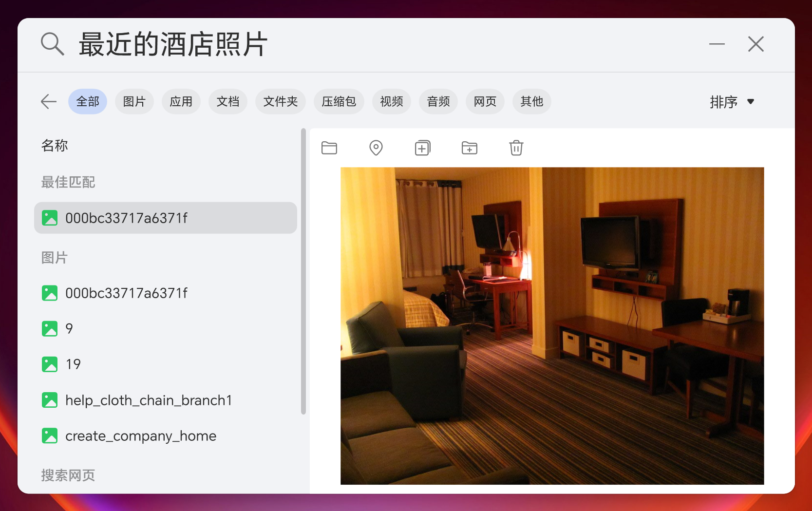The image size is (812, 511).
Task: Delete the file with trash icon
Action: click(516, 148)
